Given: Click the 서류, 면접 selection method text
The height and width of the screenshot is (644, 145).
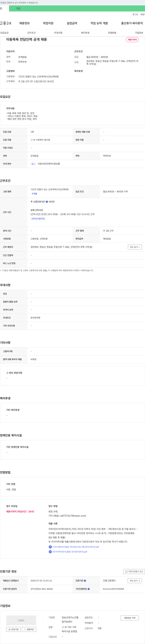Looking at the screenshot, I should [x=11, y=489].
